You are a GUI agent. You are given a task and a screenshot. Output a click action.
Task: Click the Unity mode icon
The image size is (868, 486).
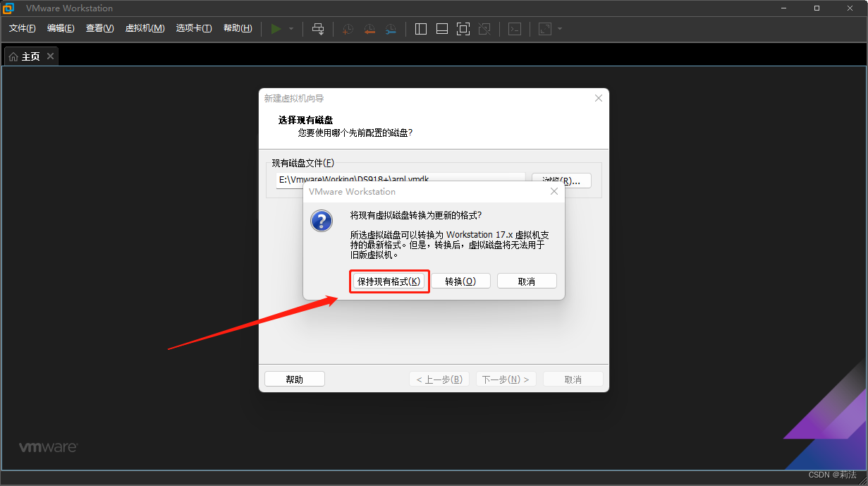pyautogui.click(x=484, y=29)
